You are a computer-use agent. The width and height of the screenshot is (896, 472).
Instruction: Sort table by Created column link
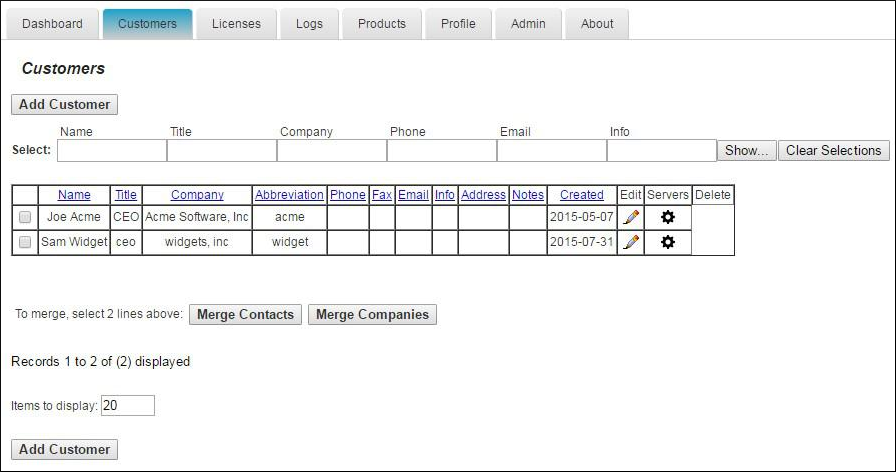[x=581, y=195]
